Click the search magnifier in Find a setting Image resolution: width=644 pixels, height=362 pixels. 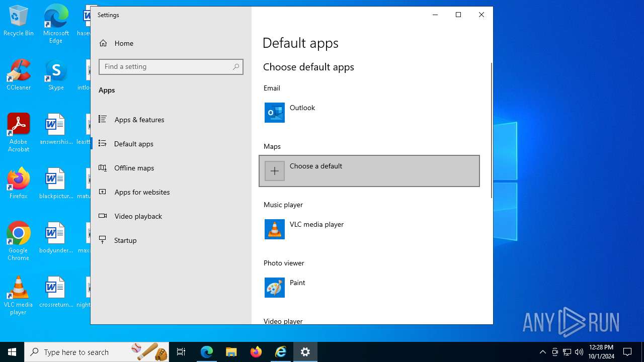pos(236,67)
